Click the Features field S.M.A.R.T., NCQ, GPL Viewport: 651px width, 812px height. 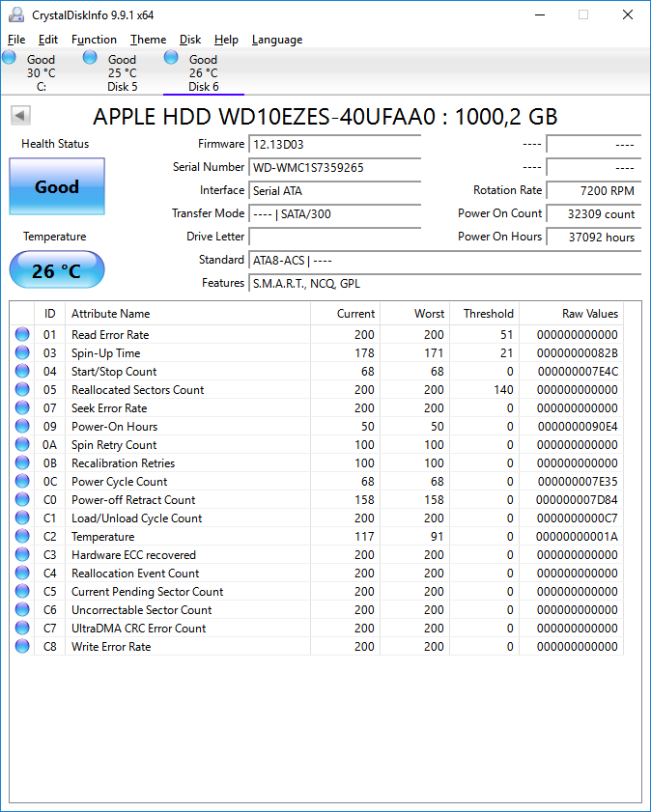tap(445, 283)
